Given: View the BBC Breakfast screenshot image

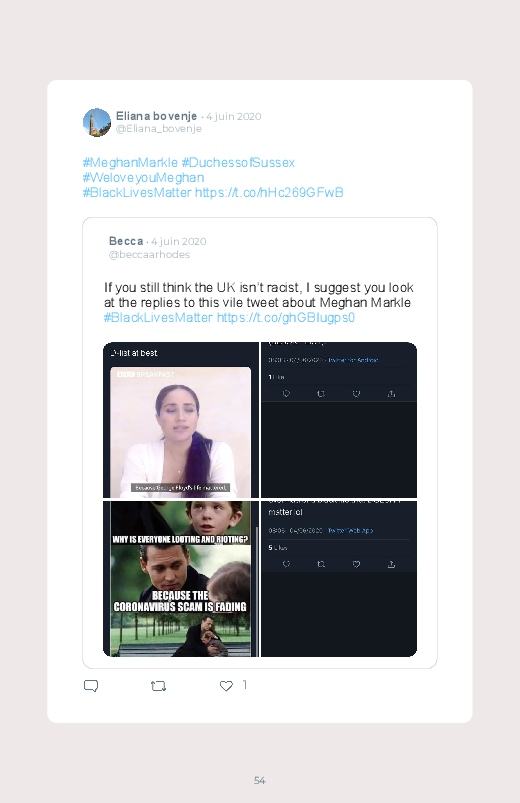Looking at the screenshot, I should point(181,432).
